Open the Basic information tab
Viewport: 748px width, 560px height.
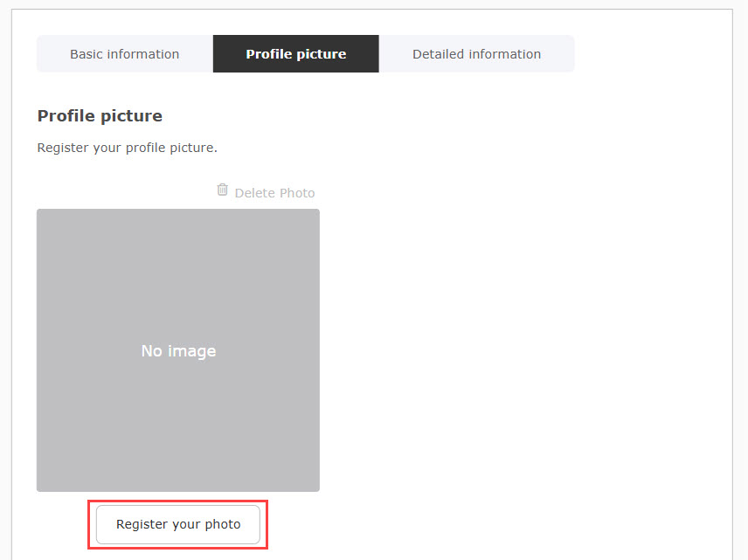tap(125, 54)
